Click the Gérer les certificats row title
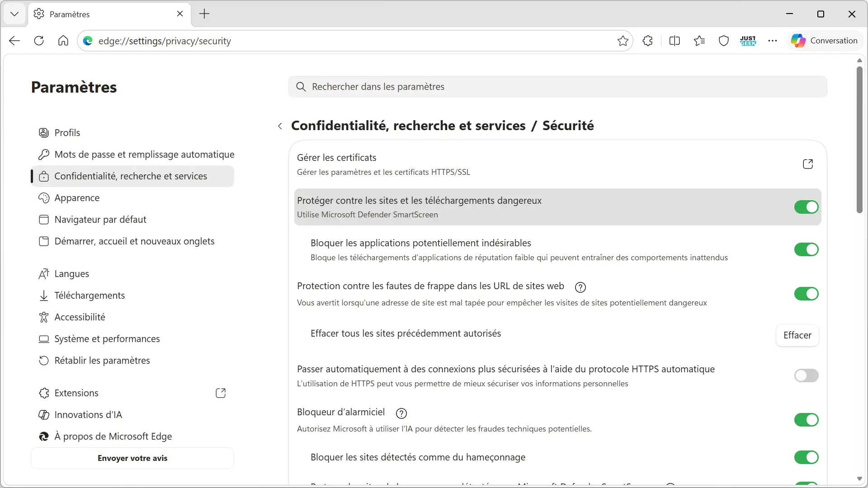 [336, 158]
